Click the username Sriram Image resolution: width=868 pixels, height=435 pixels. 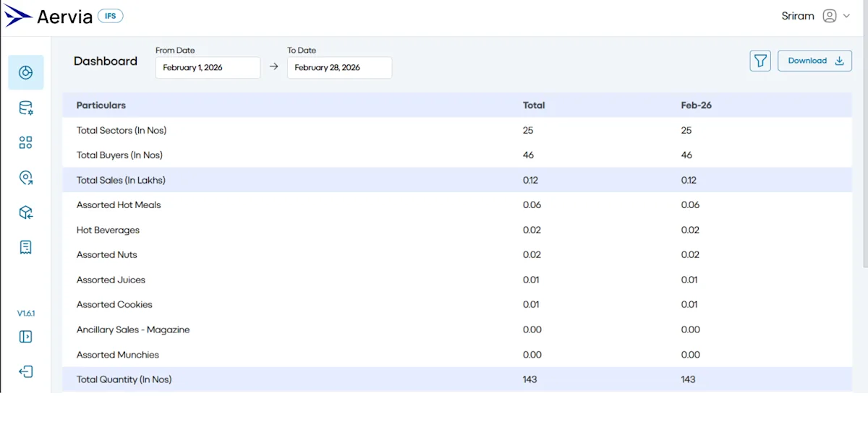click(x=798, y=16)
